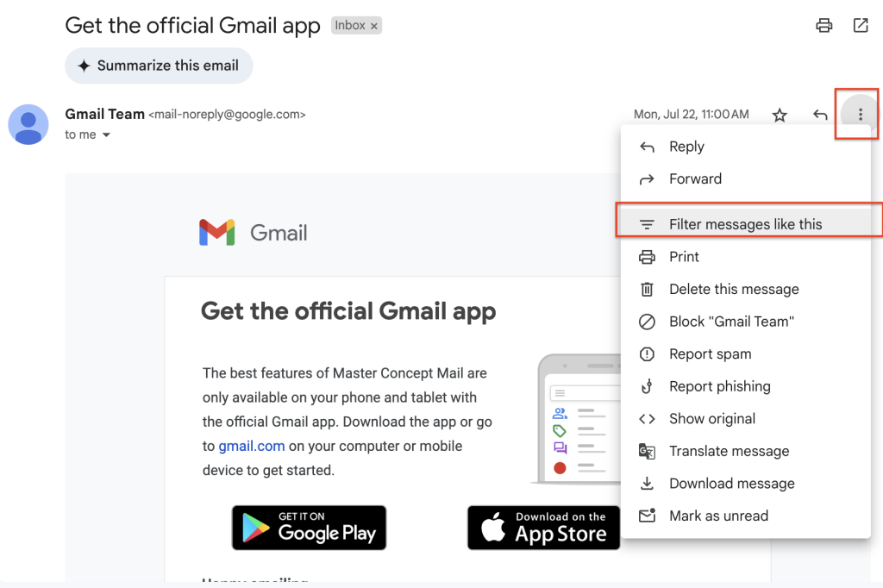Click the reply arrow icon in menu

[647, 147]
